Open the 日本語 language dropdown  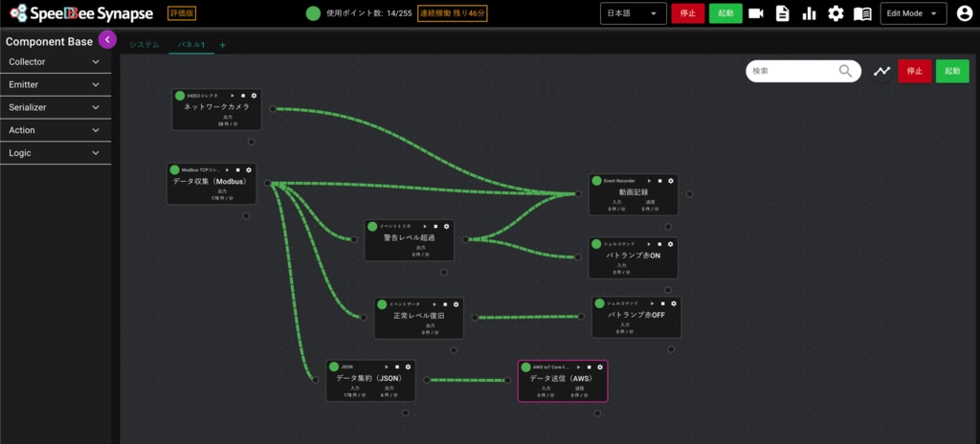tap(633, 13)
